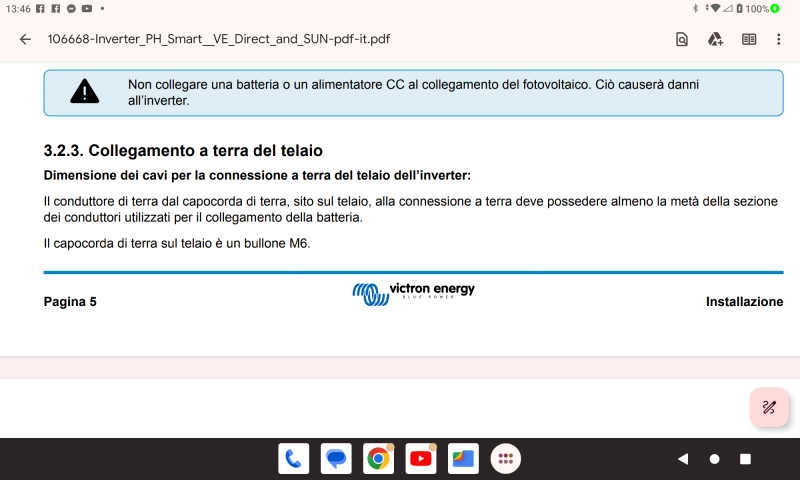The image size is (800, 480).
Task: Tap the battery 100% indicator
Action: 759,9
